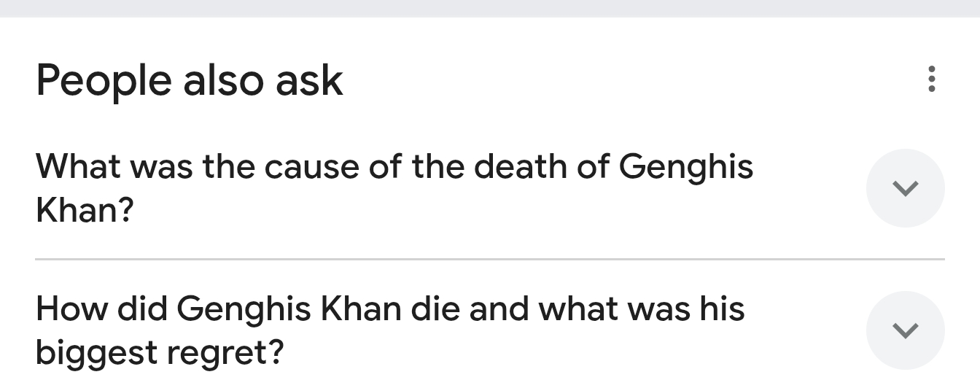Select the word "Khan?" in the first question
980x388 pixels.
click(85, 212)
